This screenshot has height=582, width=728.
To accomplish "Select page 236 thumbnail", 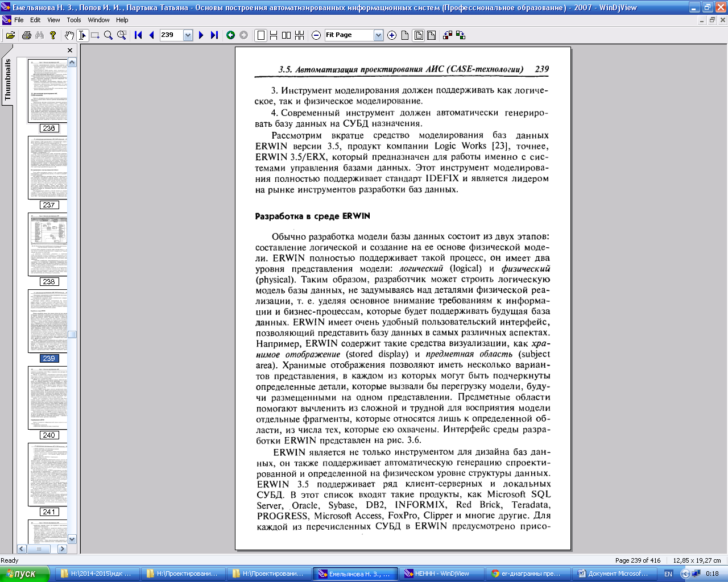I will pos(49,92).
